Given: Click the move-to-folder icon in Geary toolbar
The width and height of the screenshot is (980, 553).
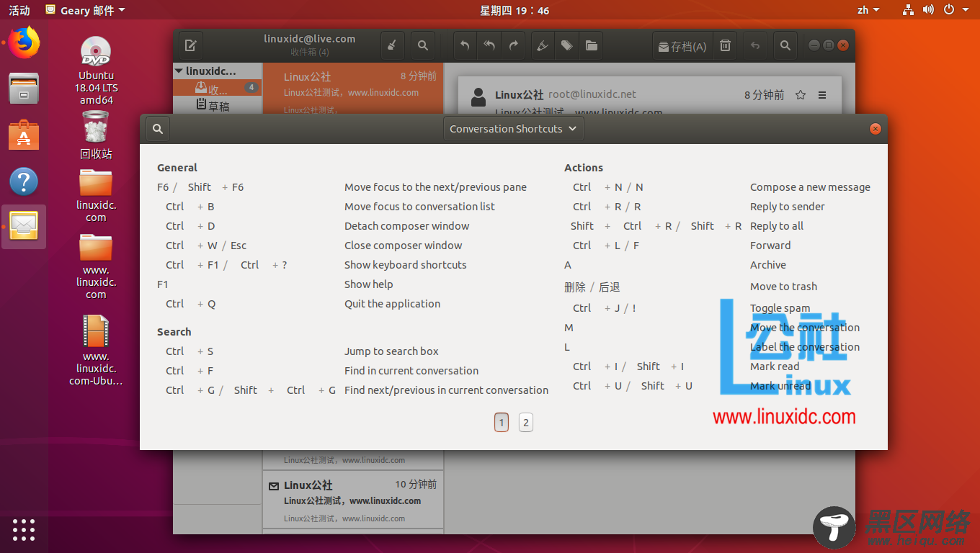Looking at the screenshot, I should (592, 45).
